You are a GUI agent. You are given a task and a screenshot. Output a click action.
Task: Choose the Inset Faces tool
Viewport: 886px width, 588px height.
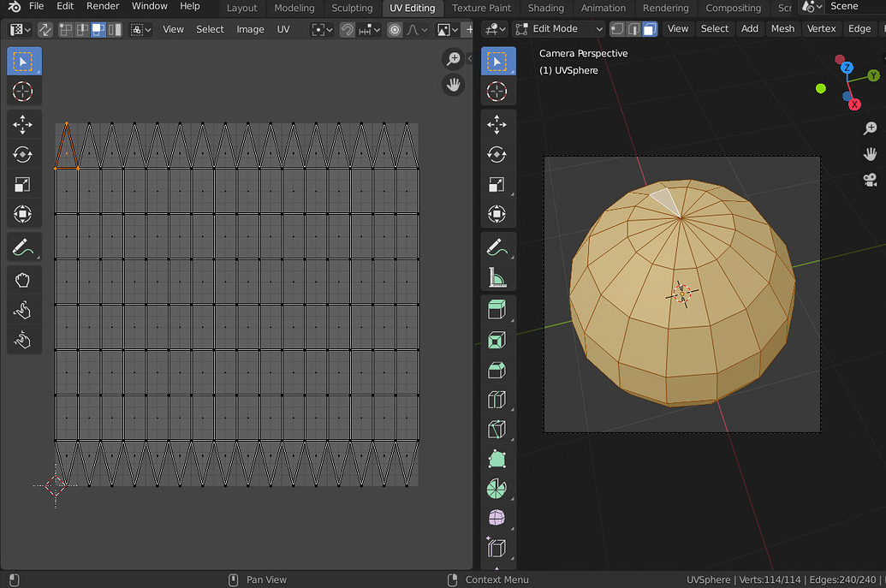point(497,339)
